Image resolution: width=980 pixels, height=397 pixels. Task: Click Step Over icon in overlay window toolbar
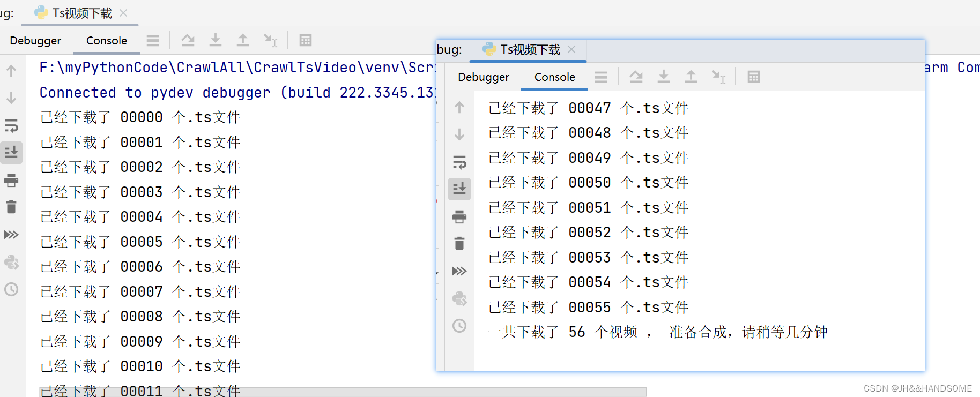click(636, 77)
